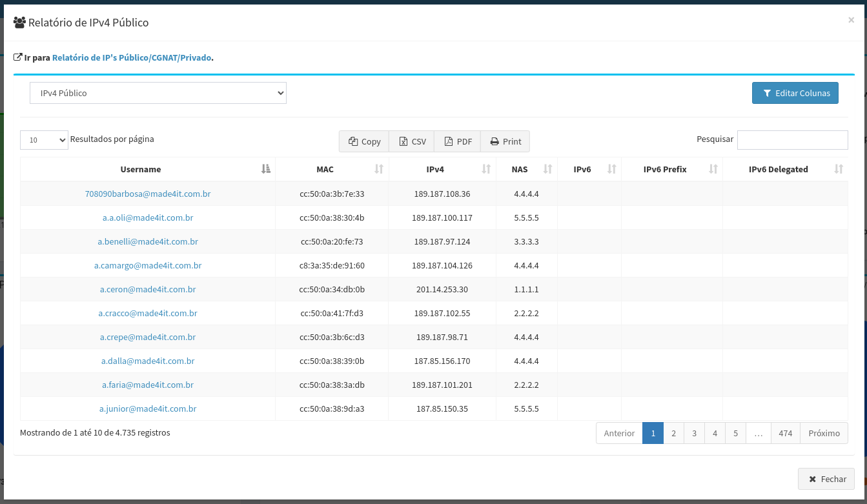
Task: Click the Editar Colunas button
Action: (795, 93)
